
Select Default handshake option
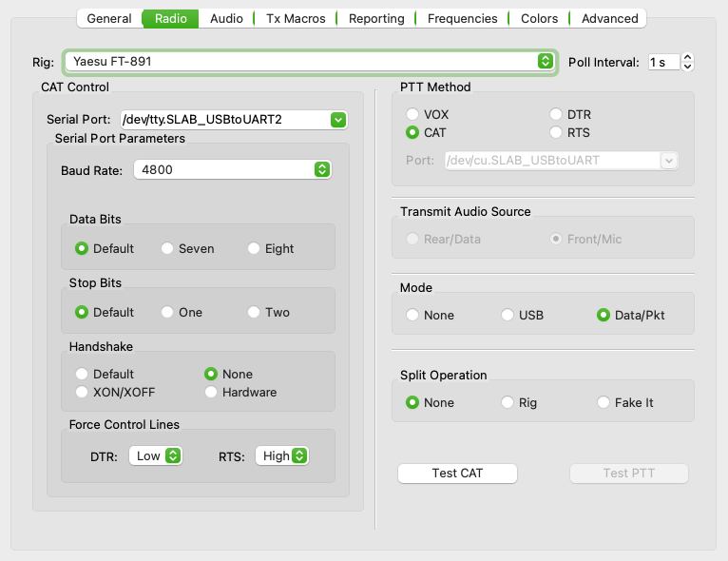pos(105,374)
